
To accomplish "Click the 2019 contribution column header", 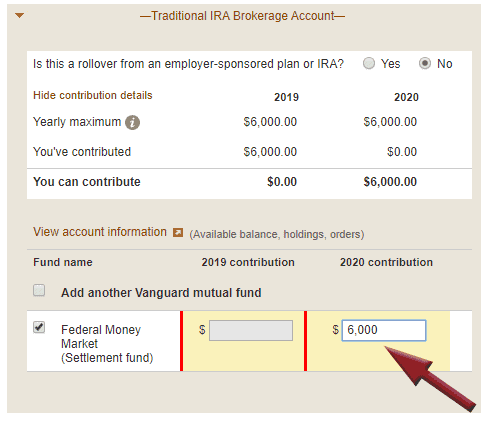I will point(248,262).
